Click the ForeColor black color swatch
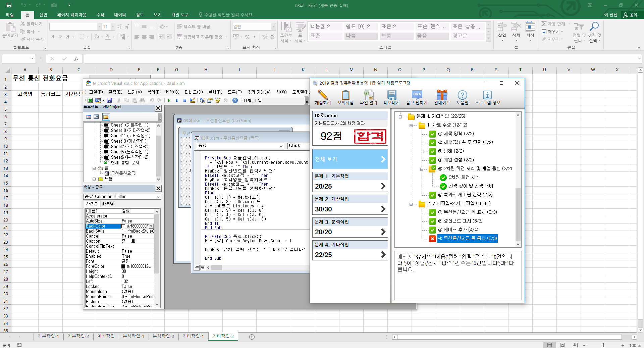Image resolution: width=644 pixels, height=348 pixels. point(123,266)
